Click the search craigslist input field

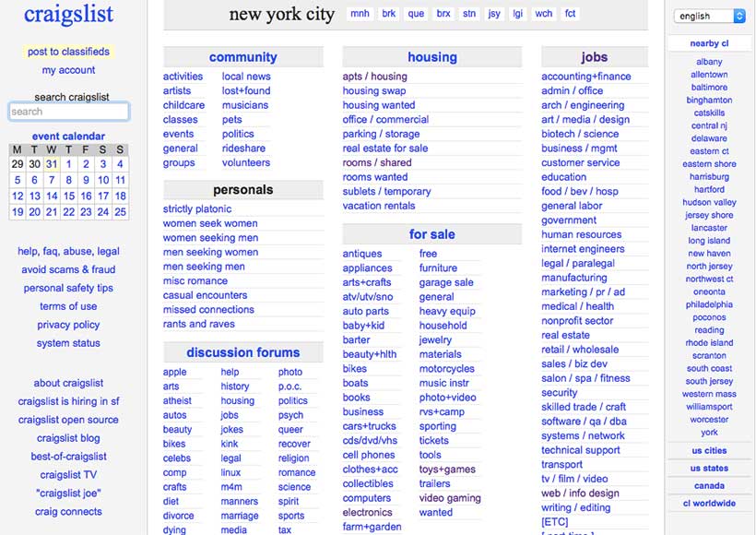(x=69, y=112)
